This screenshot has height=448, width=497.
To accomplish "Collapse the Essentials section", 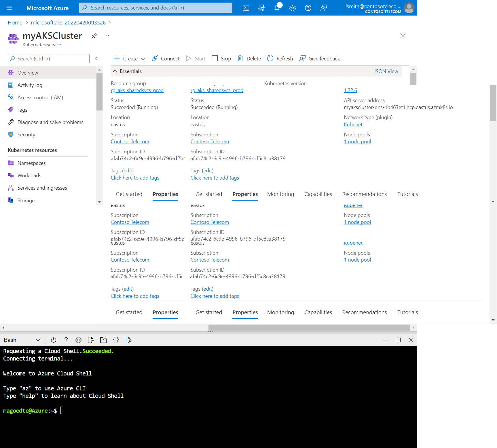I will pos(115,71).
